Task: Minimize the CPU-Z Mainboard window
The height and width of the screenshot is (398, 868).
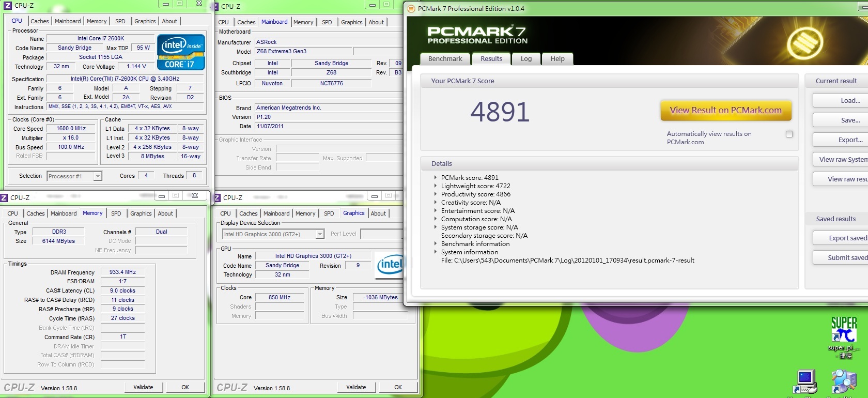Action: click(x=372, y=5)
